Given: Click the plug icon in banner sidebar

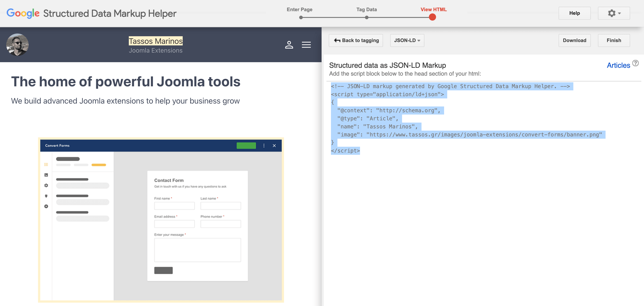Looking at the screenshot, I should [46, 196].
